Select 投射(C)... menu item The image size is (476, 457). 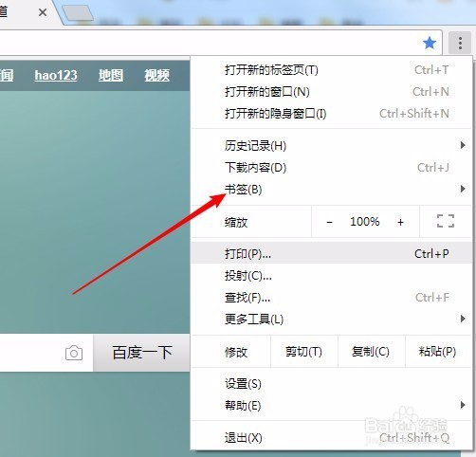click(331, 276)
